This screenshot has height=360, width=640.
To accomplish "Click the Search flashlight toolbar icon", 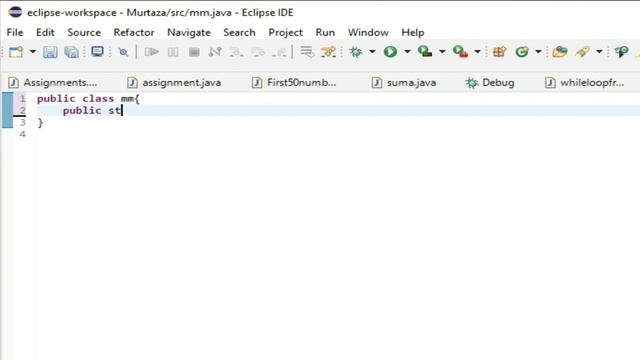I will (x=621, y=52).
